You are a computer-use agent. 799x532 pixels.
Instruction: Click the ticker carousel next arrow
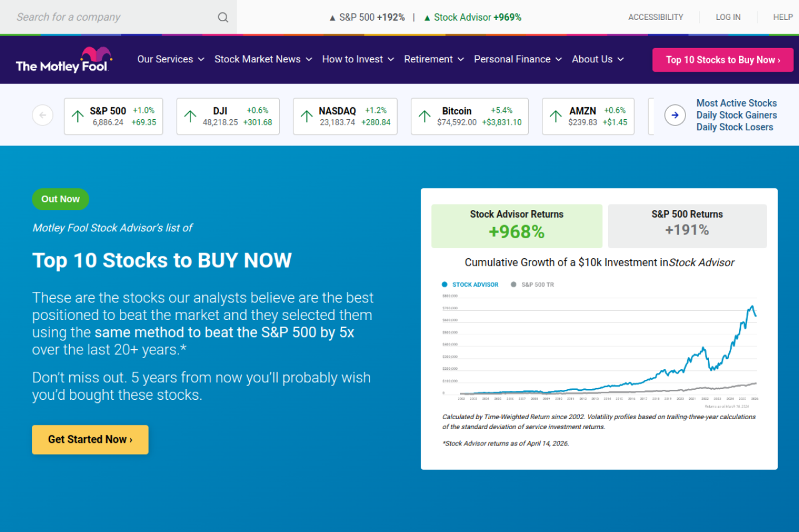click(675, 115)
